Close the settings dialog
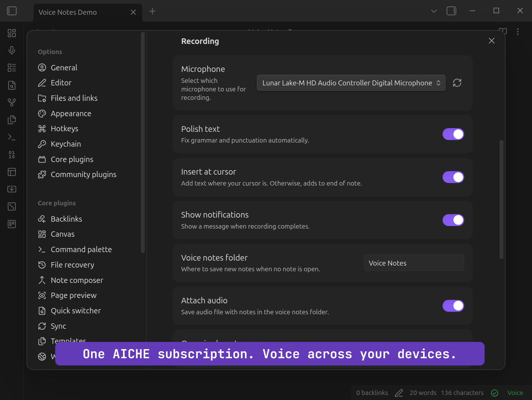The width and height of the screenshot is (532, 400). tap(492, 41)
